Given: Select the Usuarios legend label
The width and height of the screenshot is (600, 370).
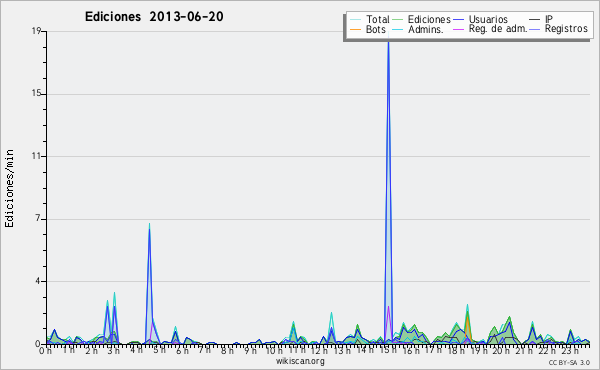Looking at the screenshot, I should [x=488, y=19].
